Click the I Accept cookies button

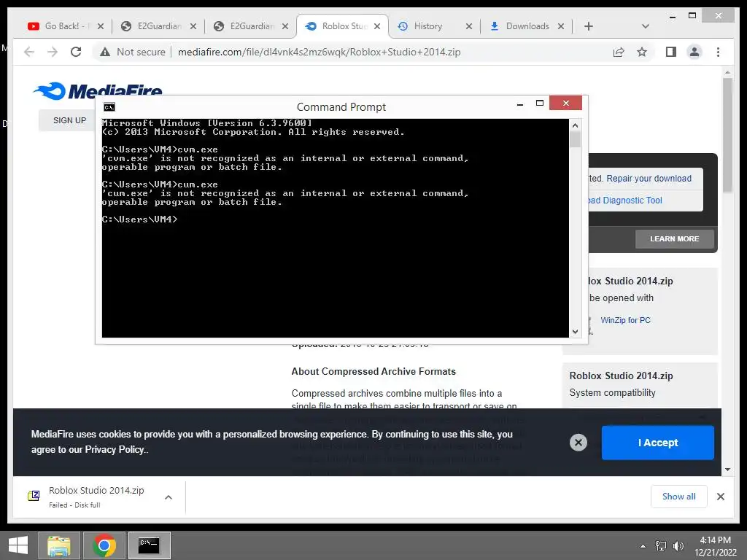657,443
